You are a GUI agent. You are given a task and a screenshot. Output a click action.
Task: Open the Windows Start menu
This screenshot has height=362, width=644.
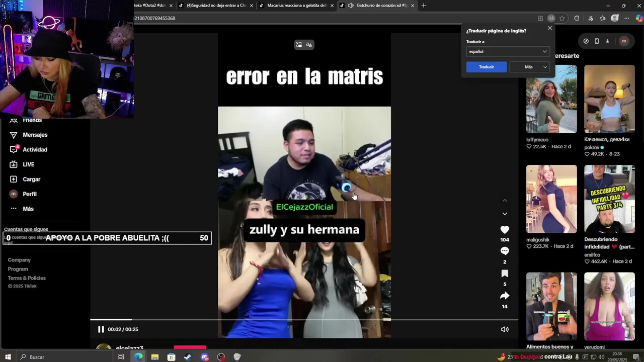8,357
